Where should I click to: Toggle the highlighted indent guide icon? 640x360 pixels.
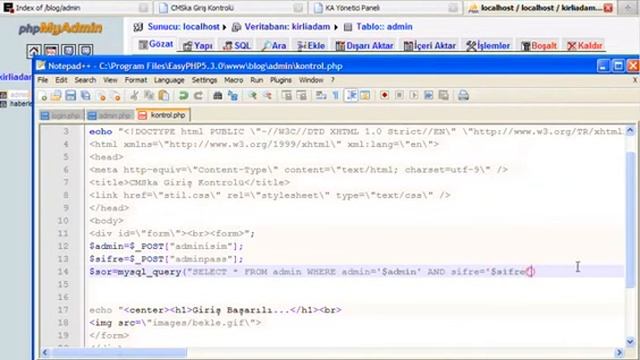pos(351,96)
